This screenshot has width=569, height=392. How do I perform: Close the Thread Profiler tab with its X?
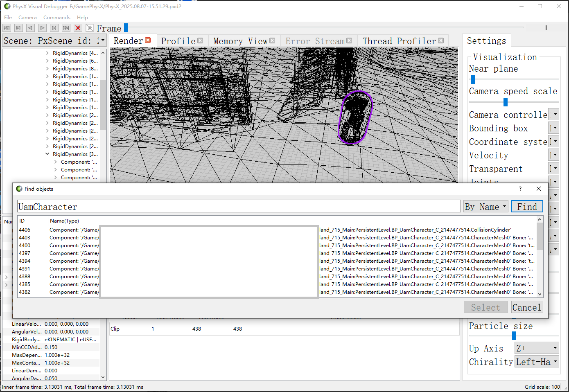[x=441, y=41]
